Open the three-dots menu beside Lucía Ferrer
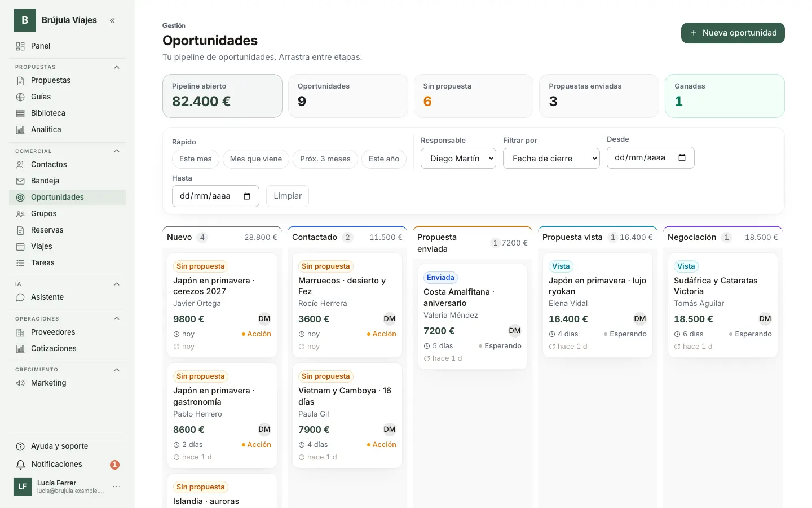The height and width of the screenshot is (508, 812). [117, 487]
